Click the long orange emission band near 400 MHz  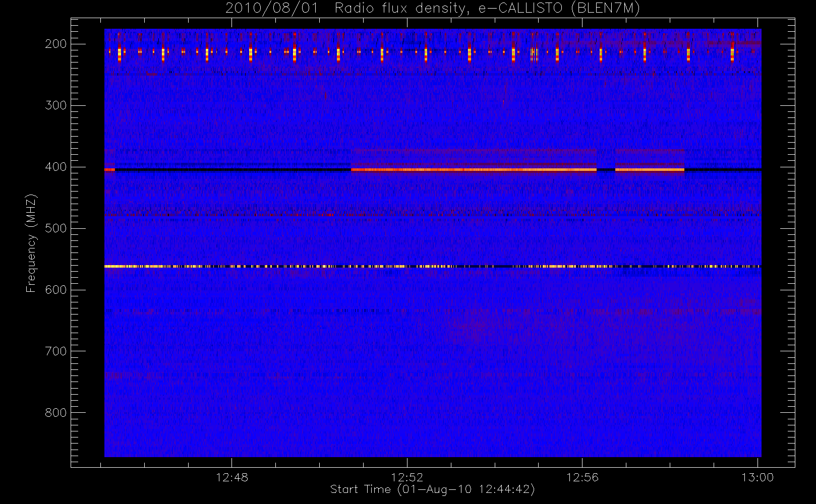[x=474, y=170]
